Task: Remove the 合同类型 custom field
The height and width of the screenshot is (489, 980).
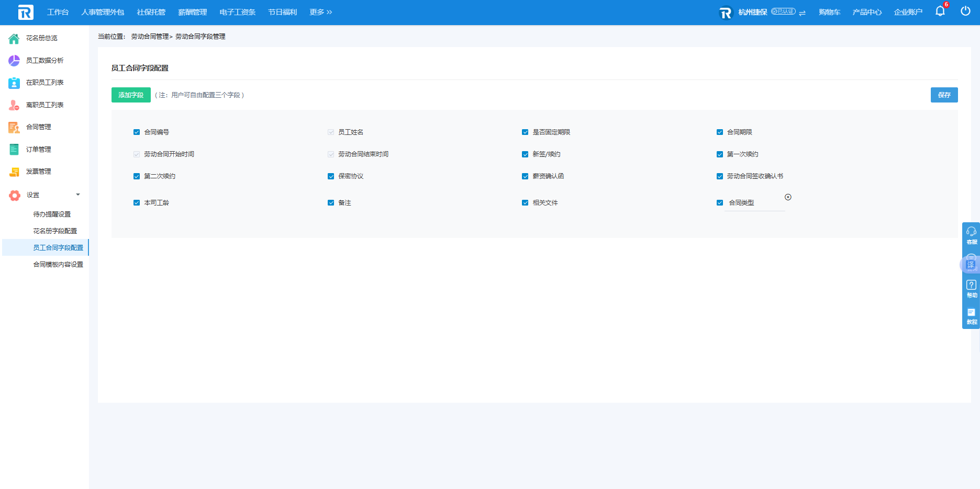Action: (x=788, y=197)
